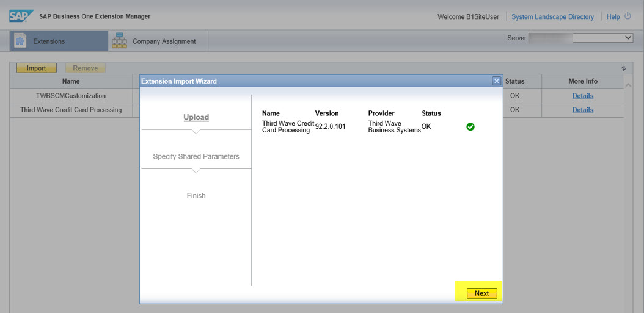Close the Extension Import Wizard dialog
The width and height of the screenshot is (644, 313).
pos(497,81)
